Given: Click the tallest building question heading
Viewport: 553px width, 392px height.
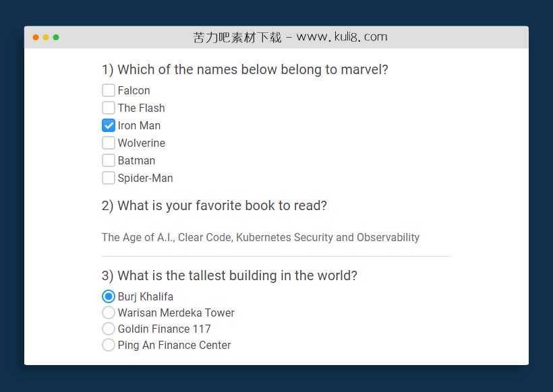Looking at the screenshot, I should [x=229, y=275].
